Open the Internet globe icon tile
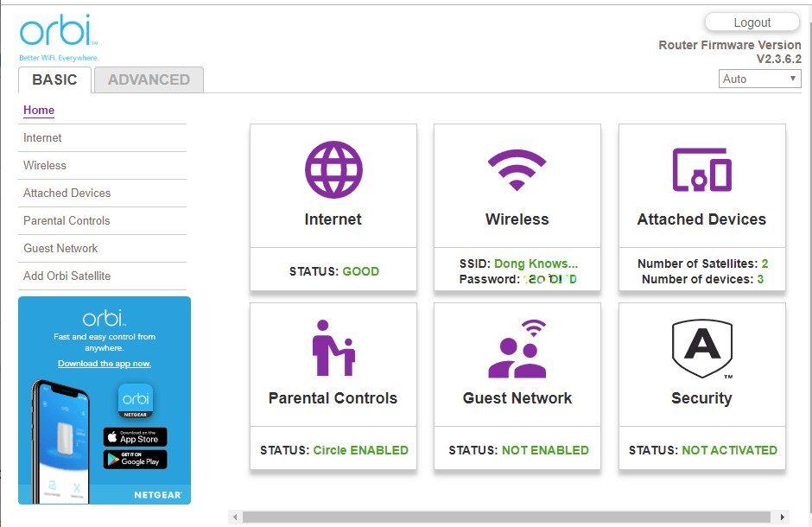 click(x=333, y=169)
